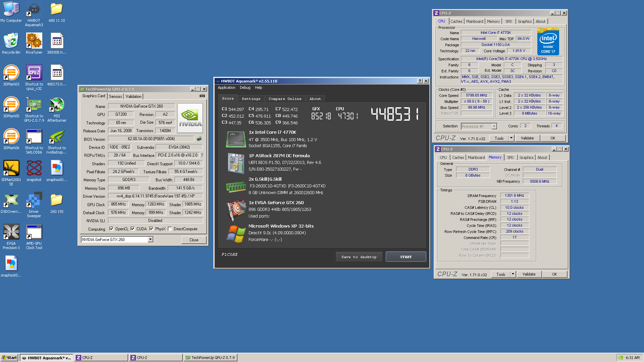Click NVIDIA system tray icon

[621, 358]
